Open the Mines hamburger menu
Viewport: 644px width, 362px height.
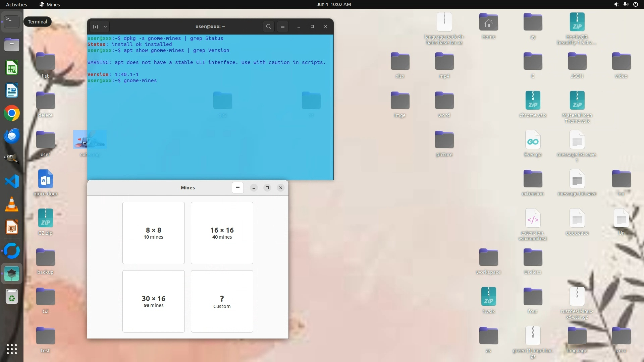coord(237,188)
